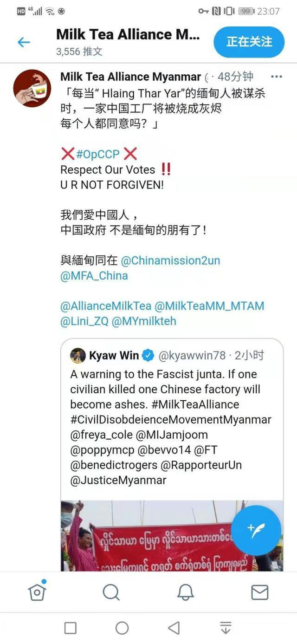This screenshot has width=297, height=644.
Task: Open Milk Tea Alliance Myanmar profile avatar
Action: (x=32, y=88)
